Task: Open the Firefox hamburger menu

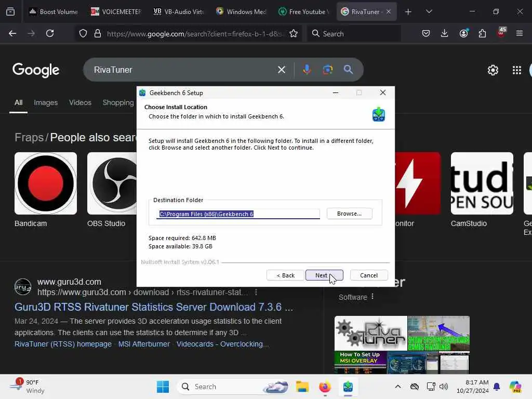Action: click(520, 33)
